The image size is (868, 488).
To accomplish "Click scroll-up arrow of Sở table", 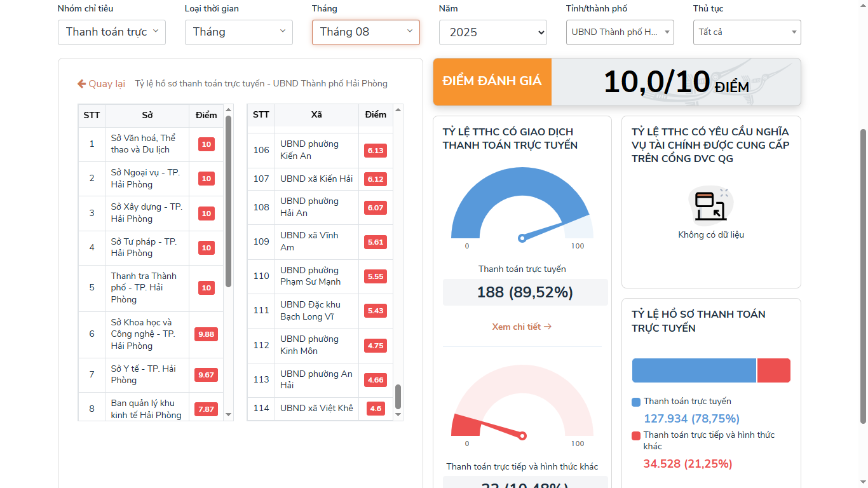I will coord(229,109).
